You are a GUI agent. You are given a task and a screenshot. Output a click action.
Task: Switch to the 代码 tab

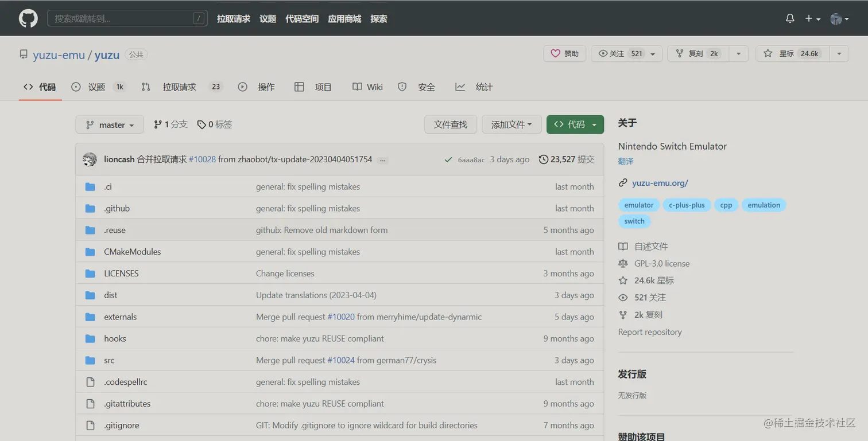pyautogui.click(x=40, y=87)
